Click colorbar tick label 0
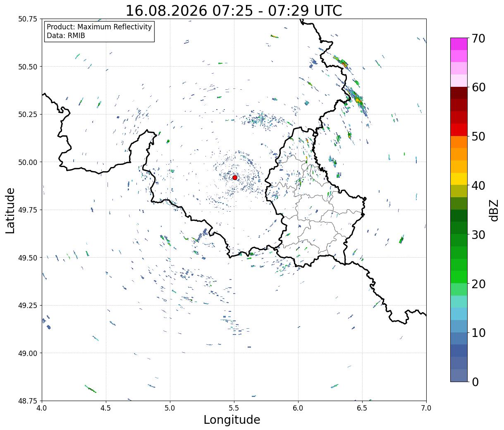 pyautogui.click(x=475, y=382)
